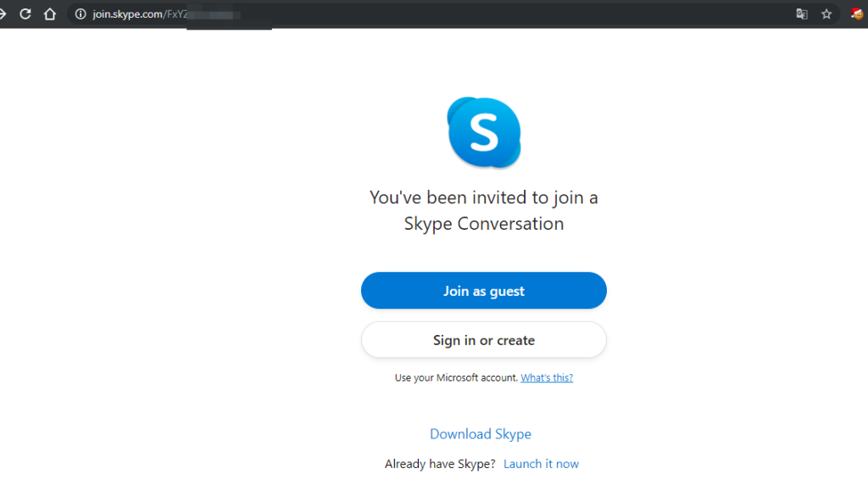Screen dimensions: 868x491
Task: Click the translate page icon
Action: click(x=802, y=14)
